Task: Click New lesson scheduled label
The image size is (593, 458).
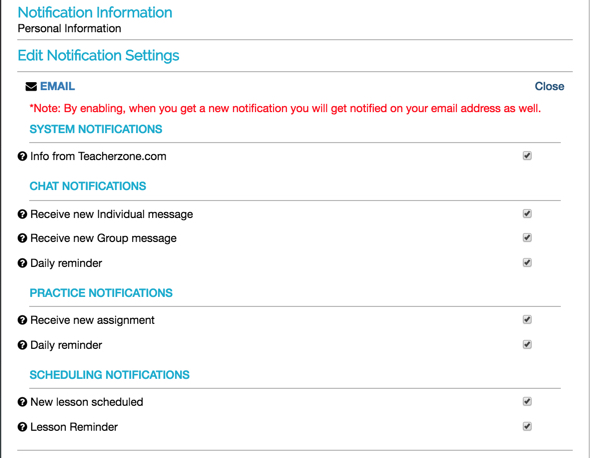Action: [x=87, y=402]
